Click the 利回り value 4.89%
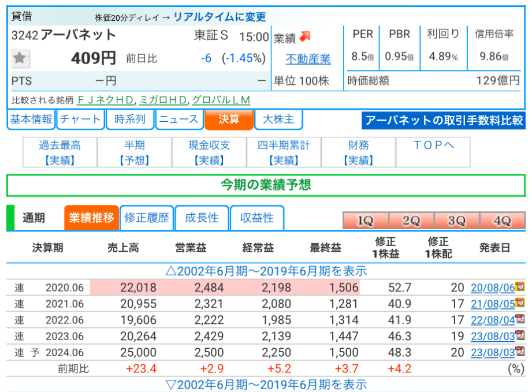532x392 pixels. [x=444, y=57]
